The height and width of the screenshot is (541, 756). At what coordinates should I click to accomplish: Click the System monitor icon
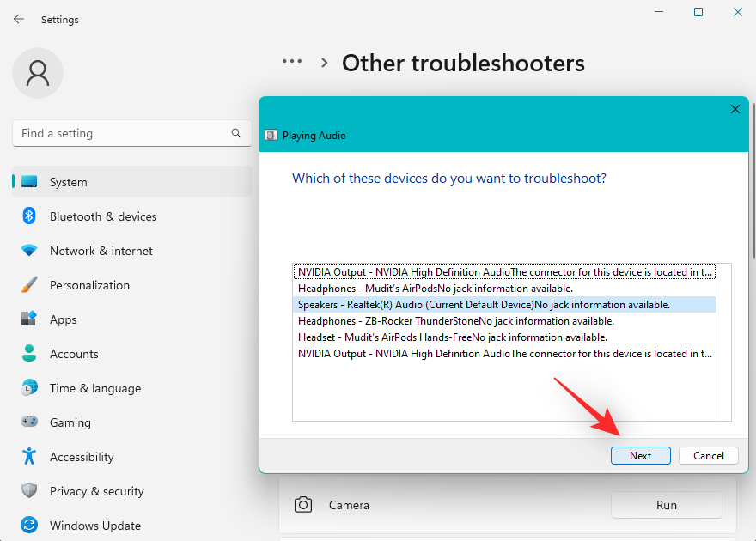29,181
